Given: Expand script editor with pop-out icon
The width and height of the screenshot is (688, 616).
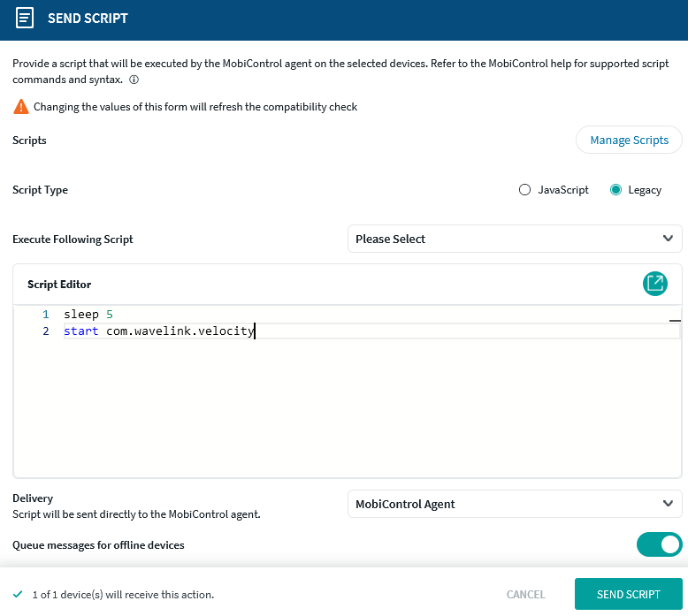Looking at the screenshot, I should coord(654,284).
